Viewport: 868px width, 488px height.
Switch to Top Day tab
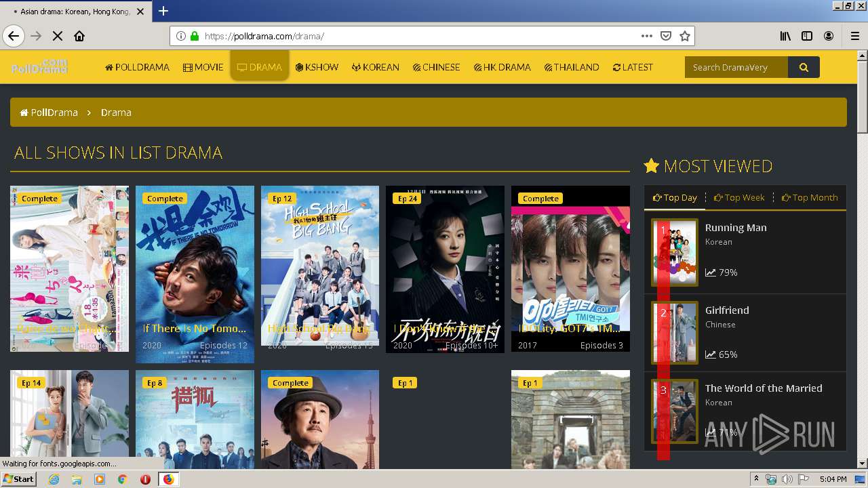point(675,197)
